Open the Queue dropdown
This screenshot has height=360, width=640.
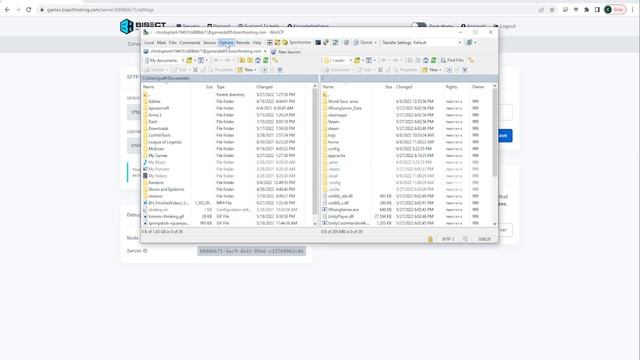point(365,42)
